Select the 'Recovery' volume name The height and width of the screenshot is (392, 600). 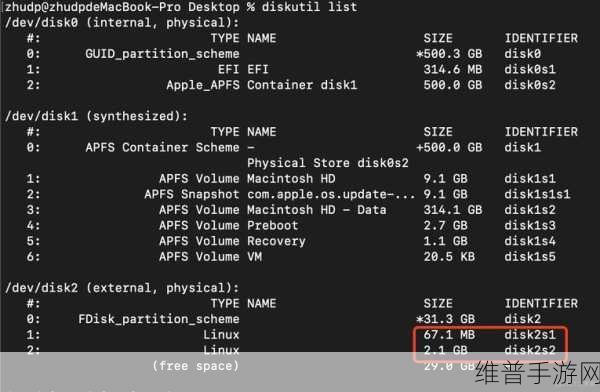(x=276, y=241)
